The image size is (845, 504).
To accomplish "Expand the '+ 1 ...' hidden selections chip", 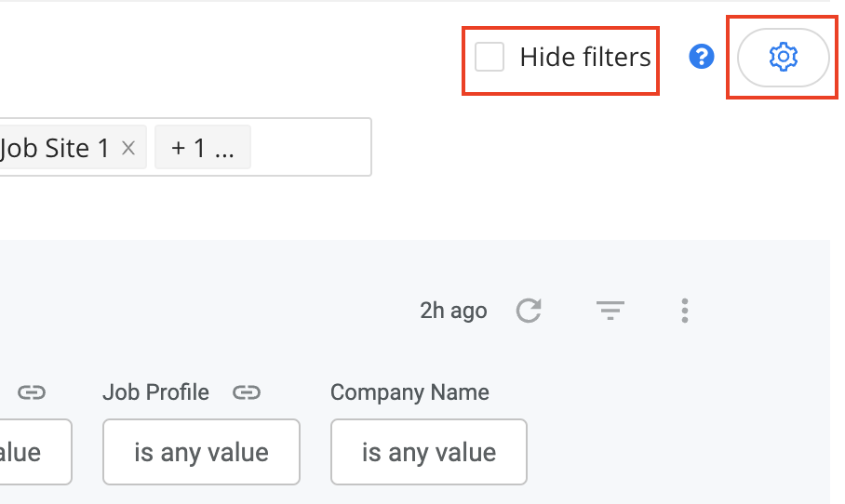I will (x=203, y=148).
